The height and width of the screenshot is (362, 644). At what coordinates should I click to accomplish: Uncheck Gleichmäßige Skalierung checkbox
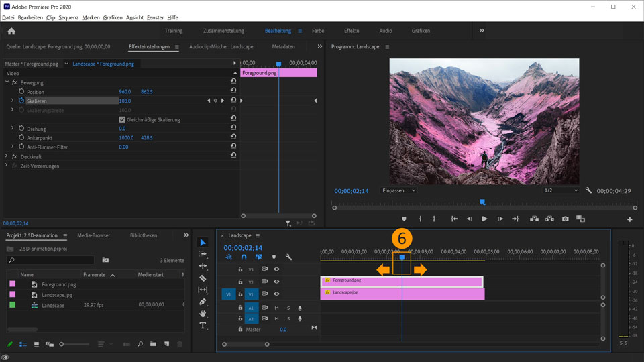[121, 119]
